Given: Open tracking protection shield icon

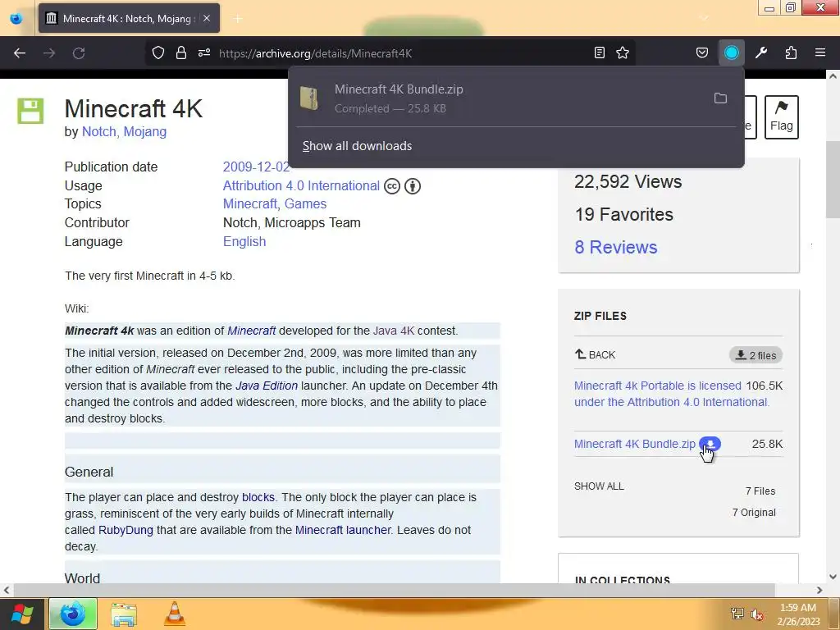Looking at the screenshot, I should [158, 53].
